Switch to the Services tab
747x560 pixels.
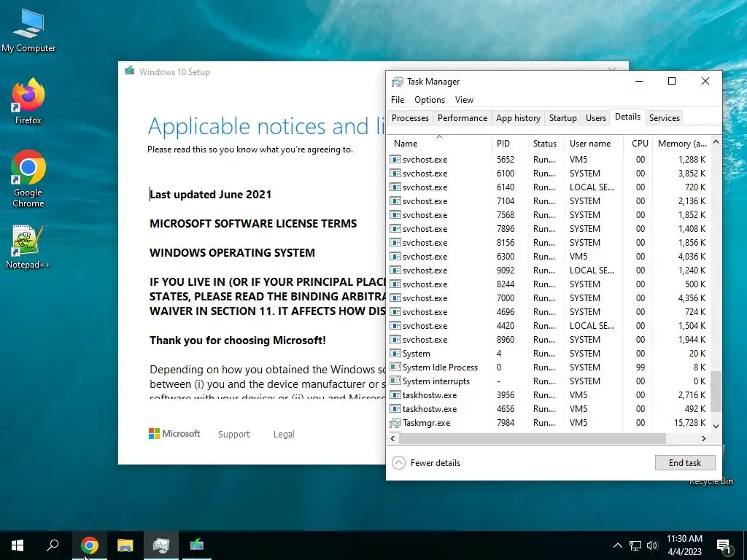[x=664, y=118]
